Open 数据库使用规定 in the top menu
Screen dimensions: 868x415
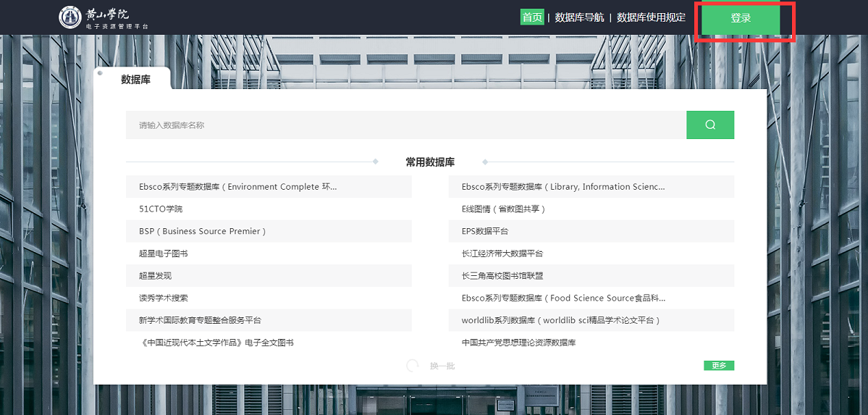click(651, 17)
